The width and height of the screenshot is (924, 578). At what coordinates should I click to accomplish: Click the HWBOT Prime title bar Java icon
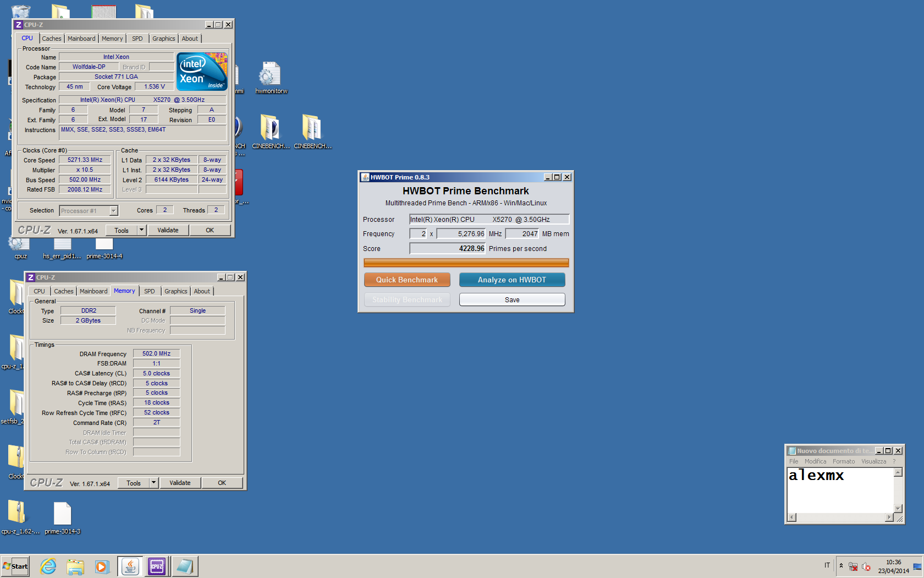[x=365, y=177]
